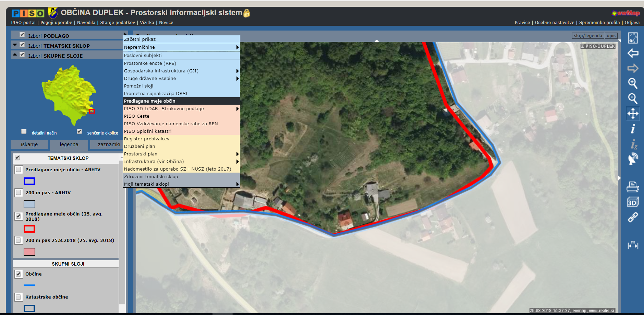This screenshot has height=315, width=644.
Task: Click red swatch for Predlagane meje občin
Action: (x=29, y=229)
